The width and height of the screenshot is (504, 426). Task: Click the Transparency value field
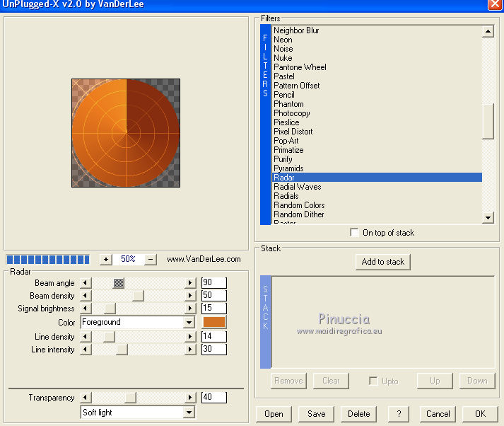click(214, 398)
